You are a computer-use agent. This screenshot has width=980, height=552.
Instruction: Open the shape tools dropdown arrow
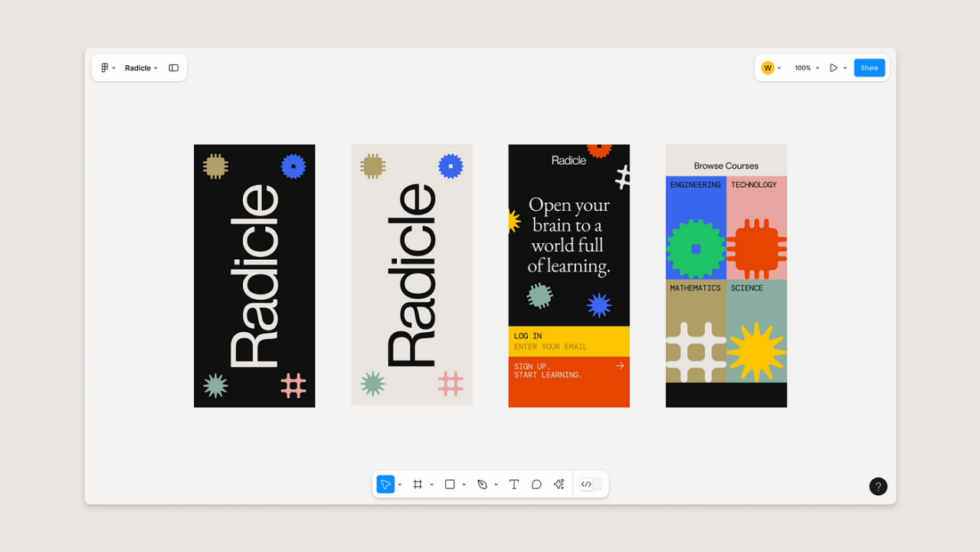[464, 484]
